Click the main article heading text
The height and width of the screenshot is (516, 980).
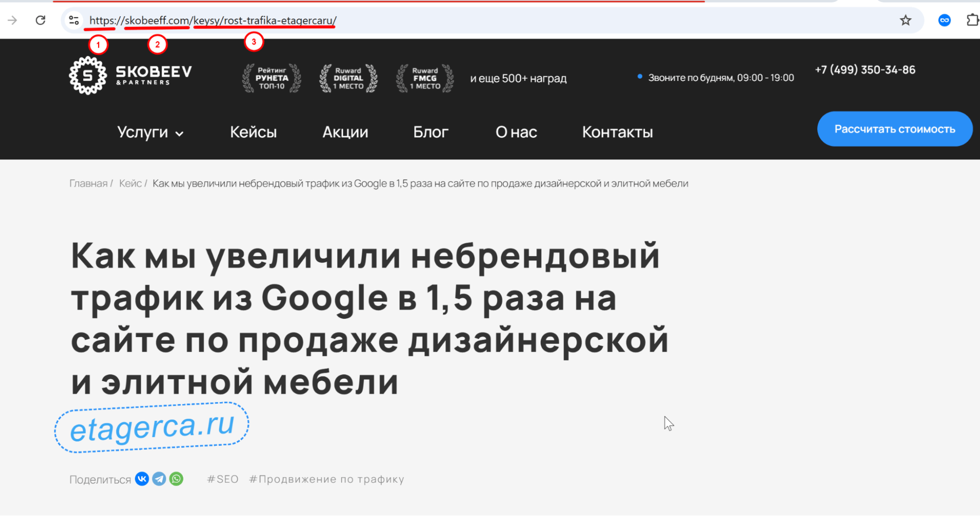[370, 318]
